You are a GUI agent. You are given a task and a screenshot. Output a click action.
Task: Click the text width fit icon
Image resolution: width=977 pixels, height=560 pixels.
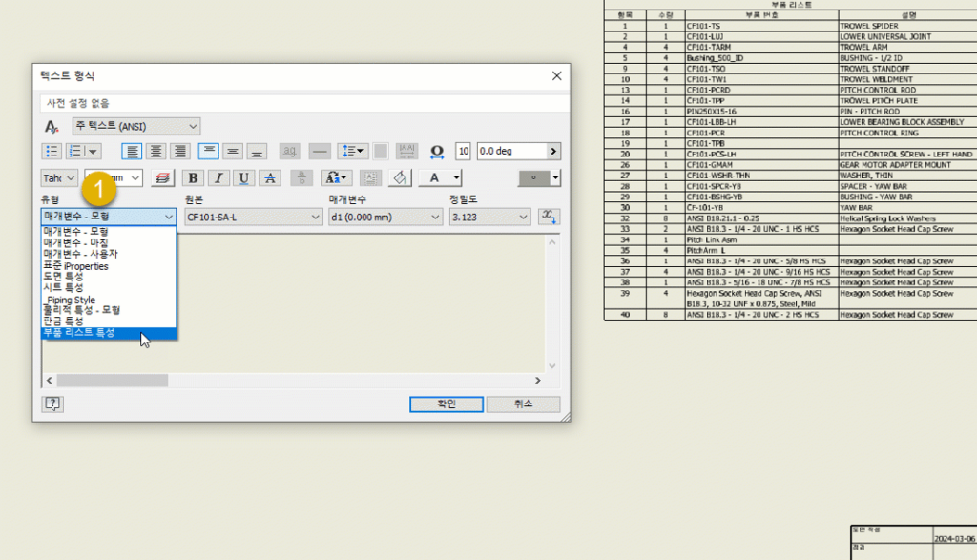click(406, 152)
